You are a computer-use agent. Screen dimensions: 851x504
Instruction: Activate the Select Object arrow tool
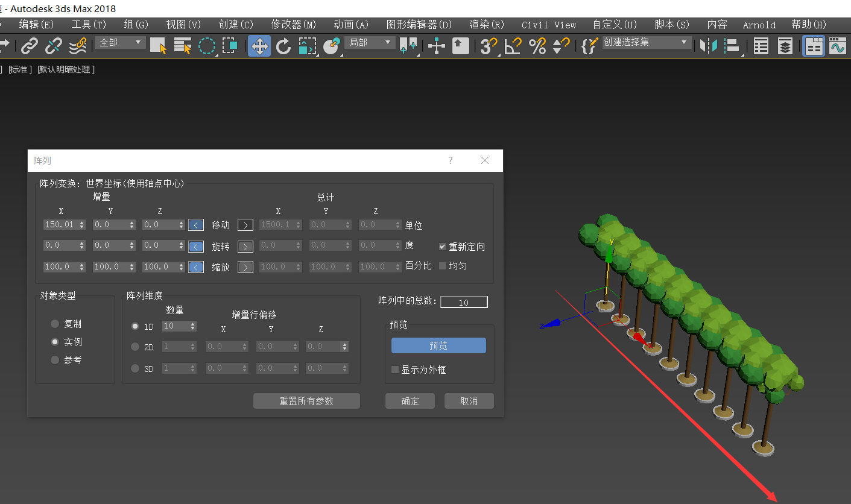tap(159, 46)
